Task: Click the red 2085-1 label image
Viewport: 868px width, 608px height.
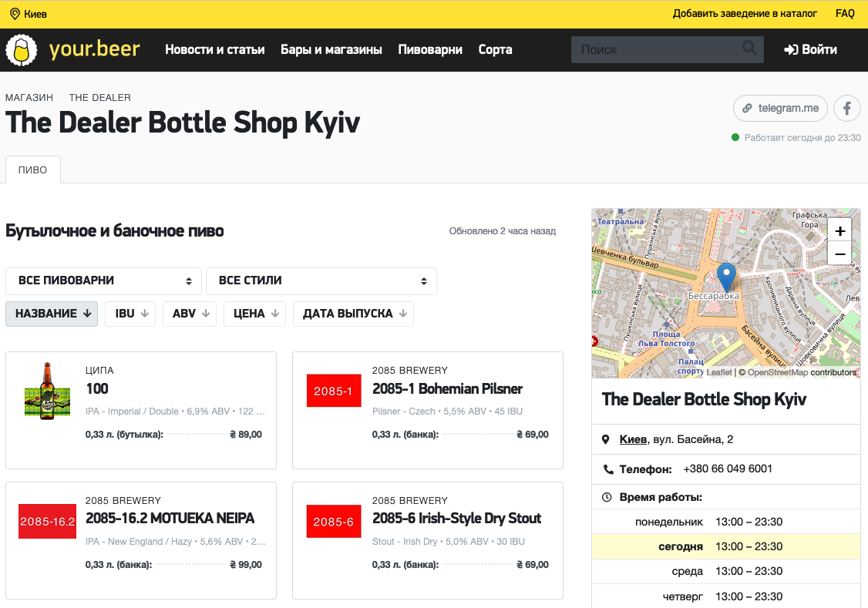Action: (334, 391)
